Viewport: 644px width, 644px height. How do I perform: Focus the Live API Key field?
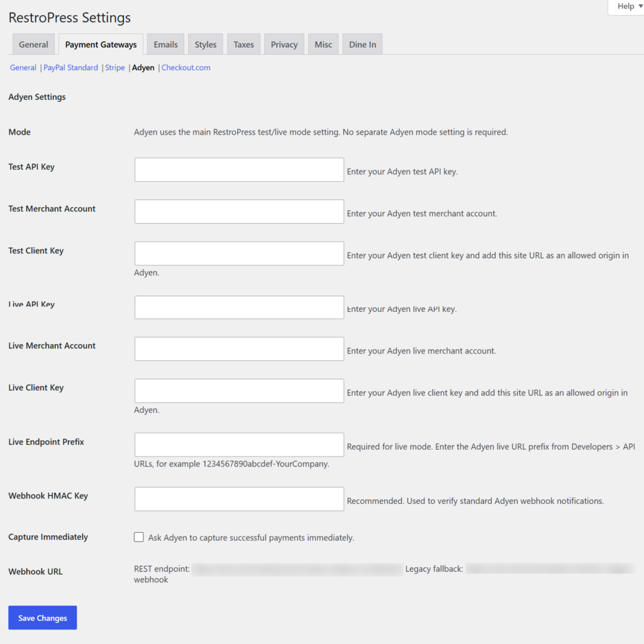point(239,307)
